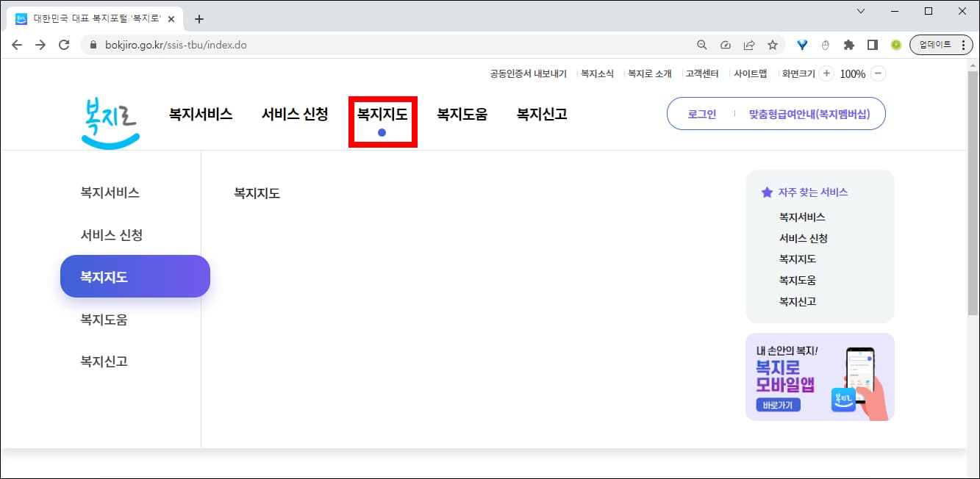Click the star beside 자주 찾는 서비스
980x479 pixels.
(767, 192)
